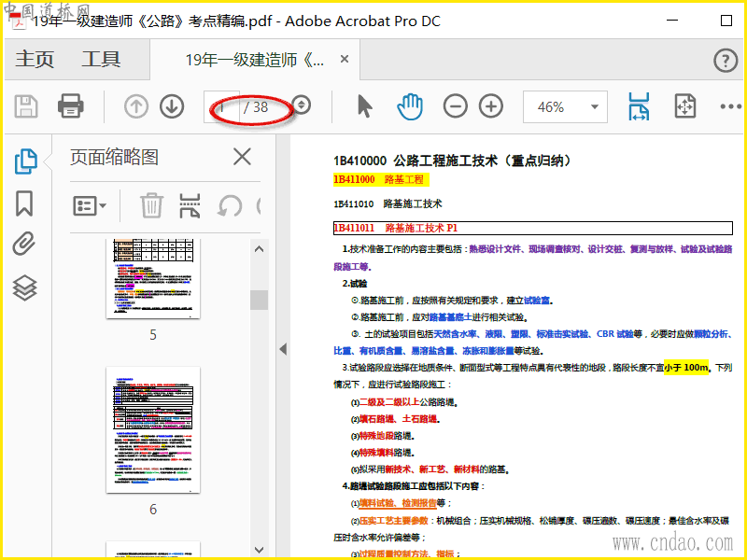Open the 46% zoom level dropdown
This screenshot has height=560, width=747.
(x=565, y=106)
